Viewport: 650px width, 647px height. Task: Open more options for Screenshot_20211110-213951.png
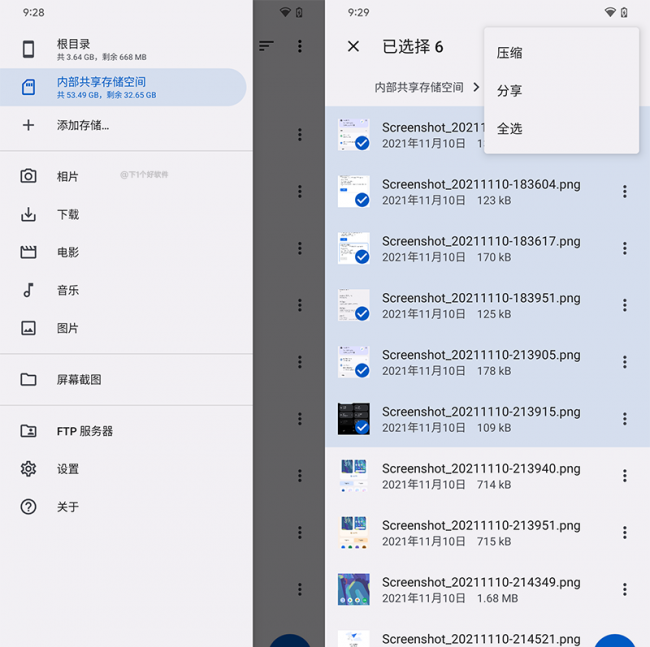click(624, 532)
